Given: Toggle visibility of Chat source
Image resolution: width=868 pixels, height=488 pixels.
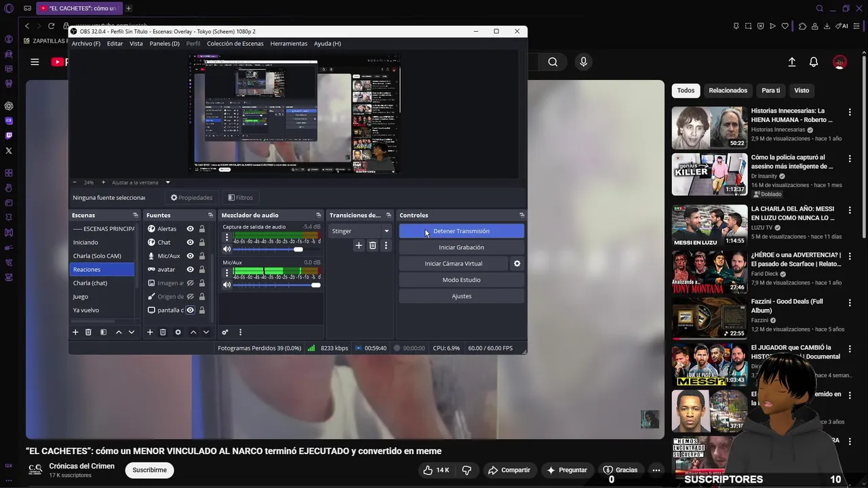Looking at the screenshot, I should point(191,242).
